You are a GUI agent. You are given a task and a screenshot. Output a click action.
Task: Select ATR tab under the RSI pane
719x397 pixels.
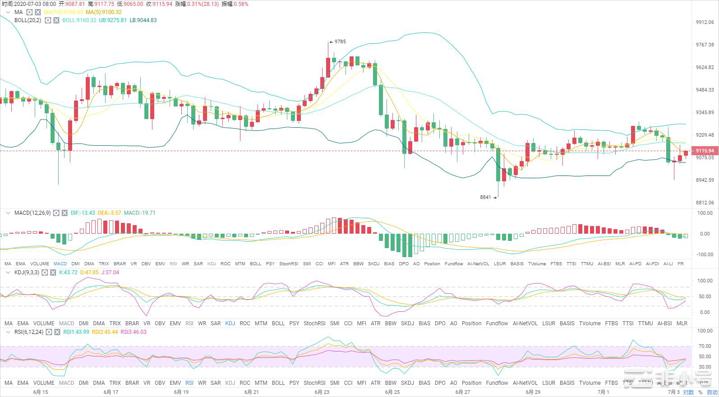[x=376, y=383]
